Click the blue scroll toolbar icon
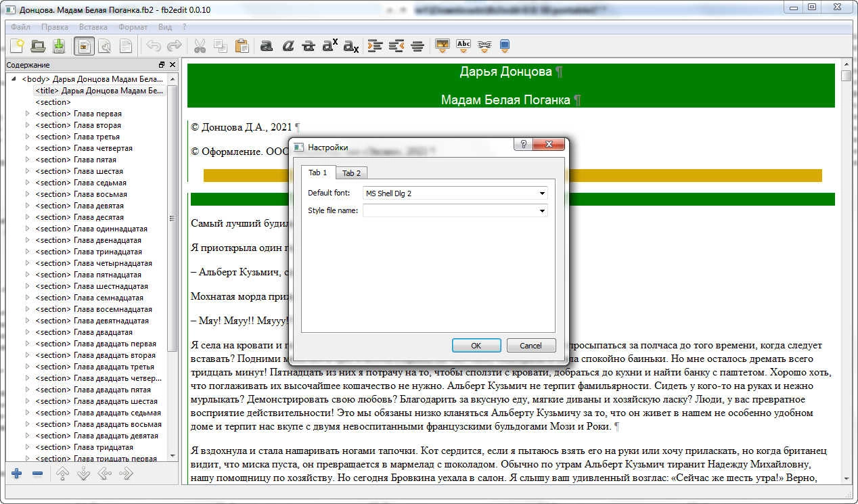Screen dimensions: 858x504 [504, 46]
